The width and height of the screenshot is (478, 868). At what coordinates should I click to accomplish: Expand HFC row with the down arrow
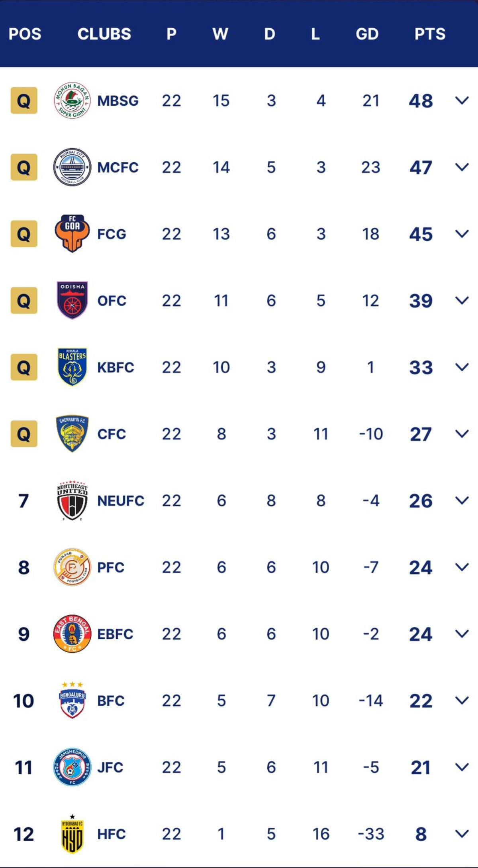[462, 834]
